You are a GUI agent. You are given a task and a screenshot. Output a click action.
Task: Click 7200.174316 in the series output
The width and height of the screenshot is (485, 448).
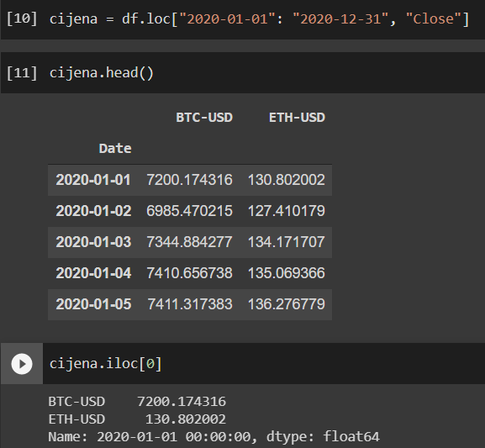182,402
